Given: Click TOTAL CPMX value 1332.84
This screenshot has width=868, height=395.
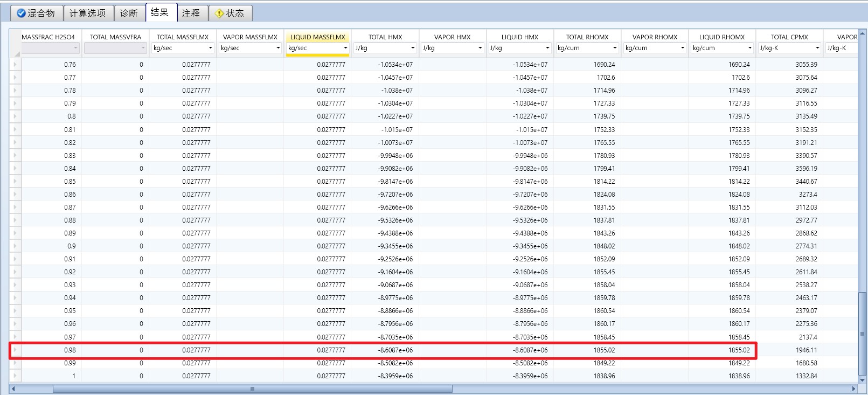Looking at the screenshot, I should 806,376.
